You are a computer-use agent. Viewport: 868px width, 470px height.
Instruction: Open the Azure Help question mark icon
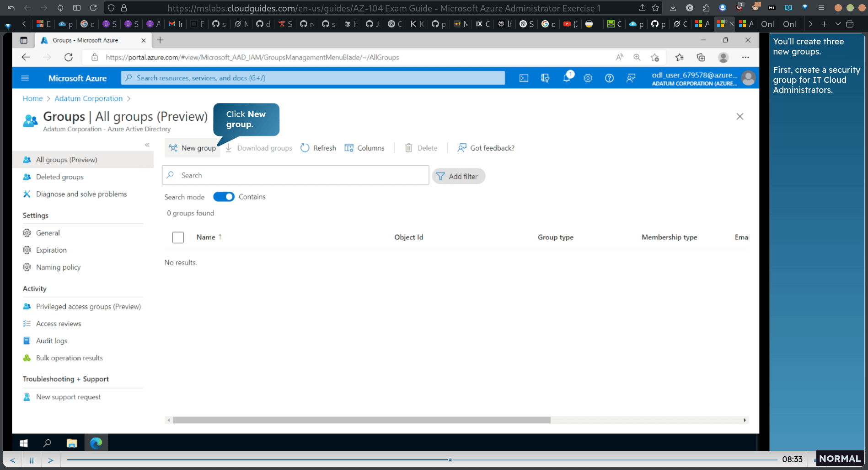pos(609,78)
